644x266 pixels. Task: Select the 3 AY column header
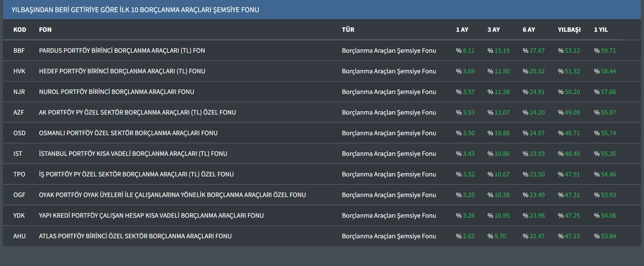click(x=493, y=30)
